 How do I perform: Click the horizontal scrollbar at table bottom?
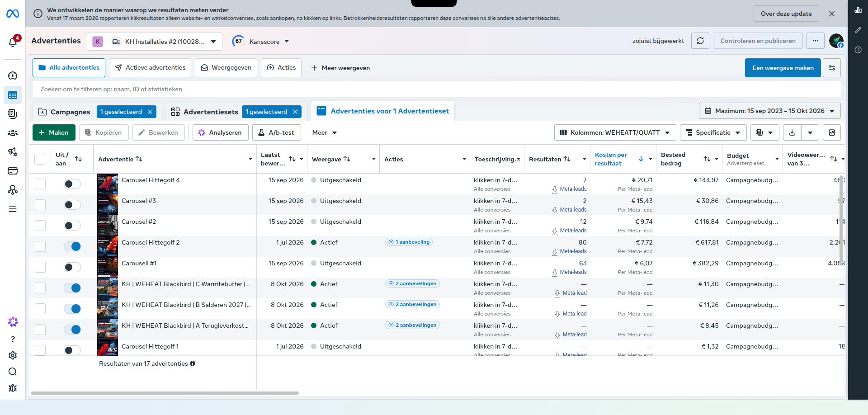165,393
